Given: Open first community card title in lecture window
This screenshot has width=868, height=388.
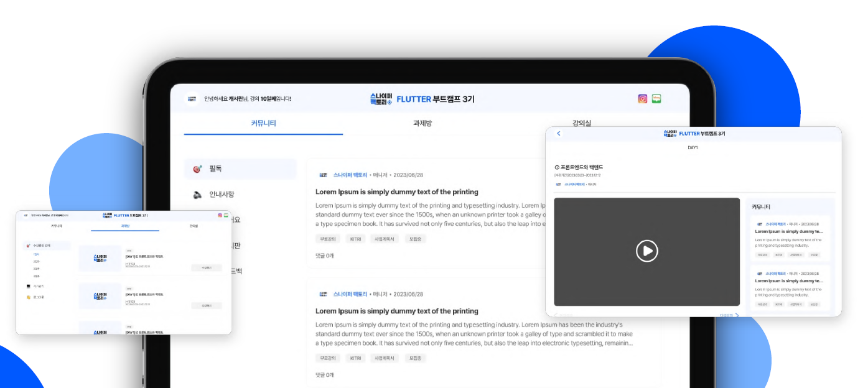Looking at the screenshot, I should [789, 231].
